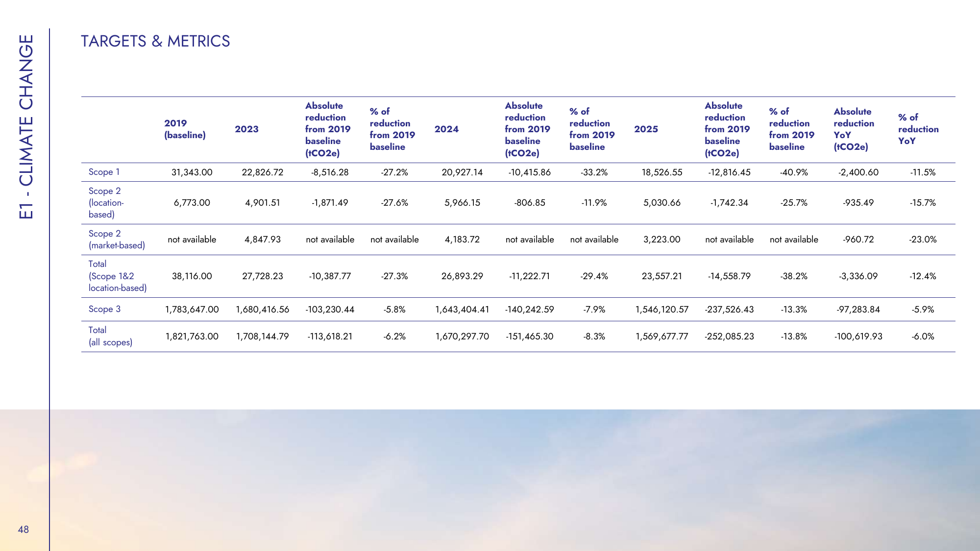The width and height of the screenshot is (980, 551).
Task: Click the Scope 1 row label
Action: (x=104, y=172)
